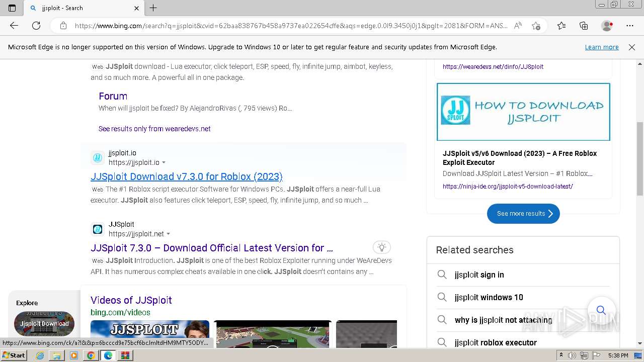Open the wearedevs.net/dinfo/JJSploit link
The image size is (644, 362).
tap(493, 66)
